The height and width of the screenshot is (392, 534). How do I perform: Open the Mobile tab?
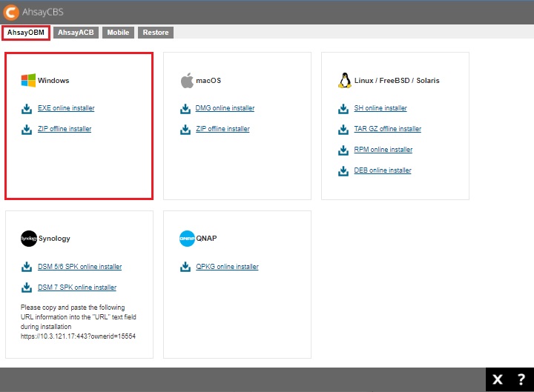point(117,33)
